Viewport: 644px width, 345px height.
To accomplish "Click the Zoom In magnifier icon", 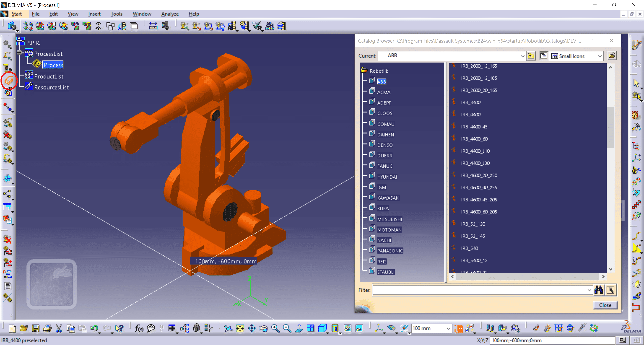I will (x=275, y=328).
